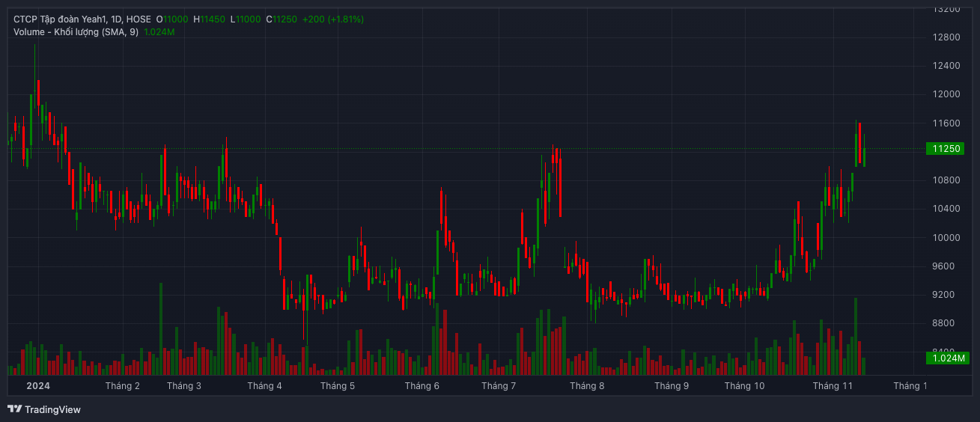This screenshot has width=980, height=422.
Task: Click the 10000 price scale label
Action: (x=946, y=238)
